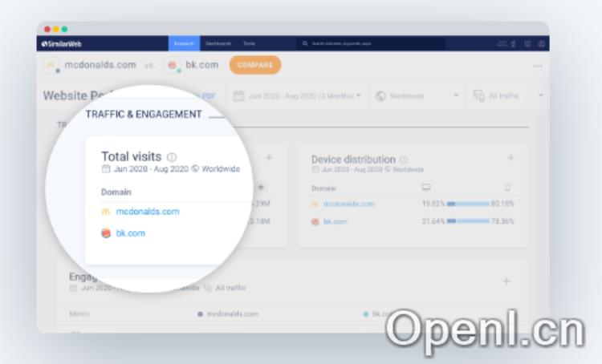Open bk.com link in Total visits
Viewport: 602px width, 364px height.
131,233
